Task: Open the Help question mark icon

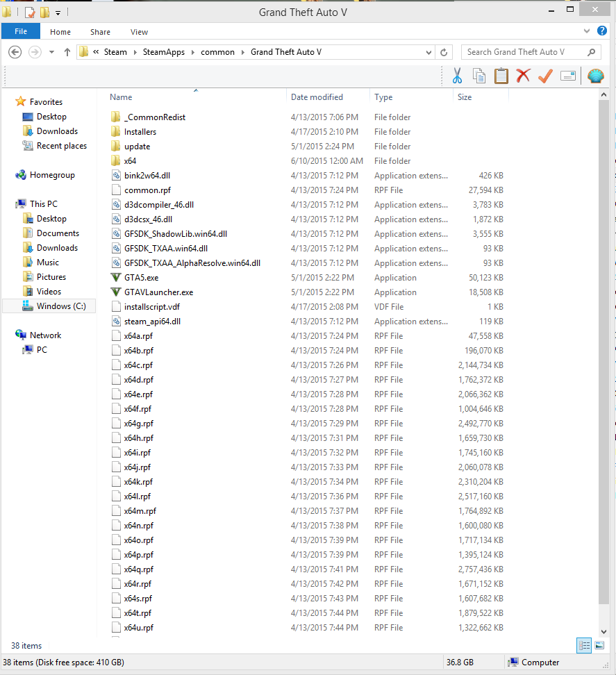Action: (602, 31)
